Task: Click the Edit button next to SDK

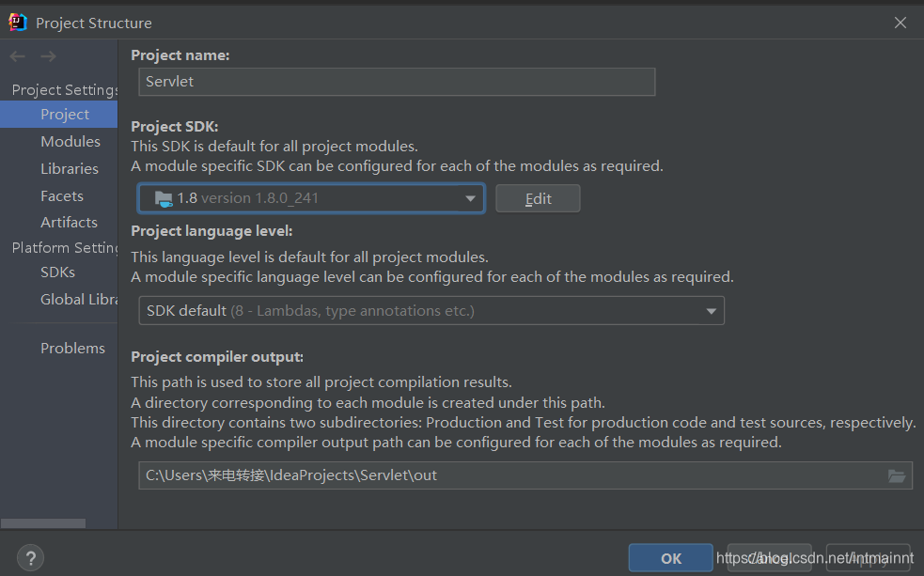Action: point(538,198)
